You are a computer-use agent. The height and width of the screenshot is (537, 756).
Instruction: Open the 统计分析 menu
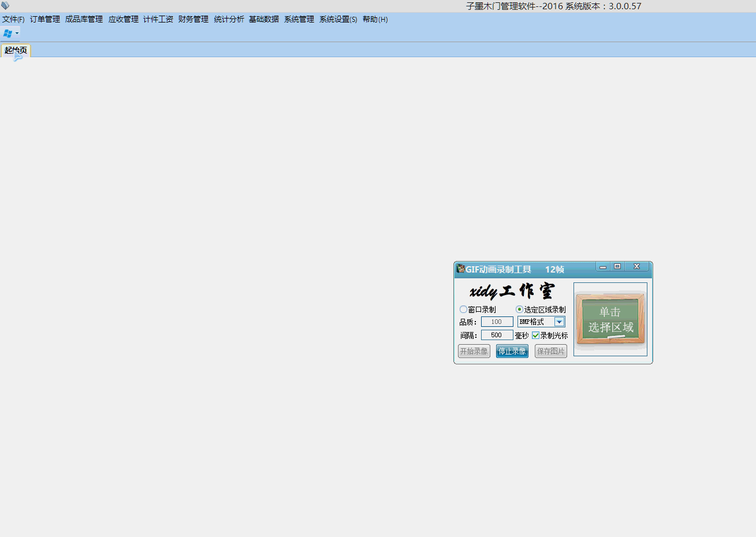(229, 20)
